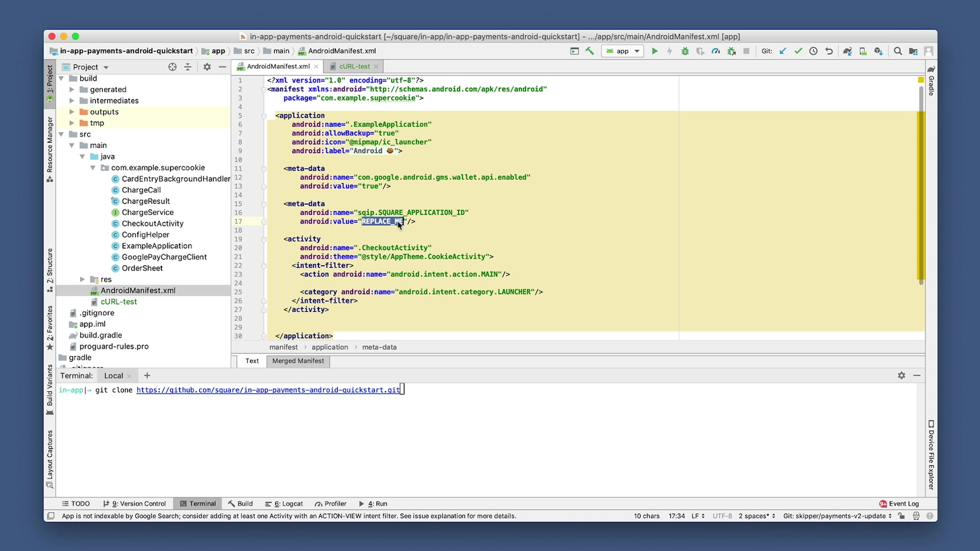Switch to the cURL-test editor tab
The height and width of the screenshot is (551, 980).
coord(354,66)
